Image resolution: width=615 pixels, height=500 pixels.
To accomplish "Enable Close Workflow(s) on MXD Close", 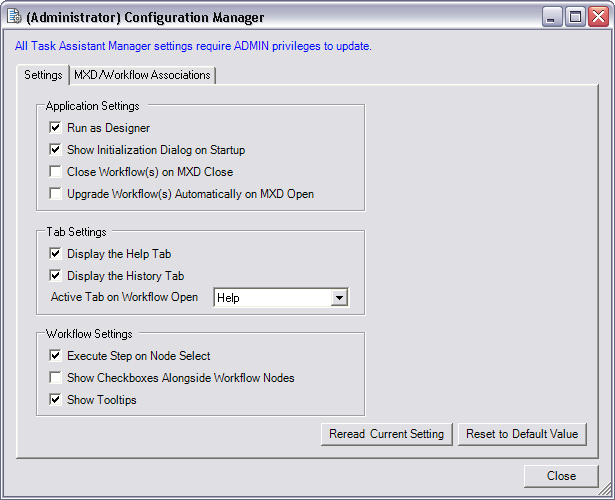I will point(55,172).
